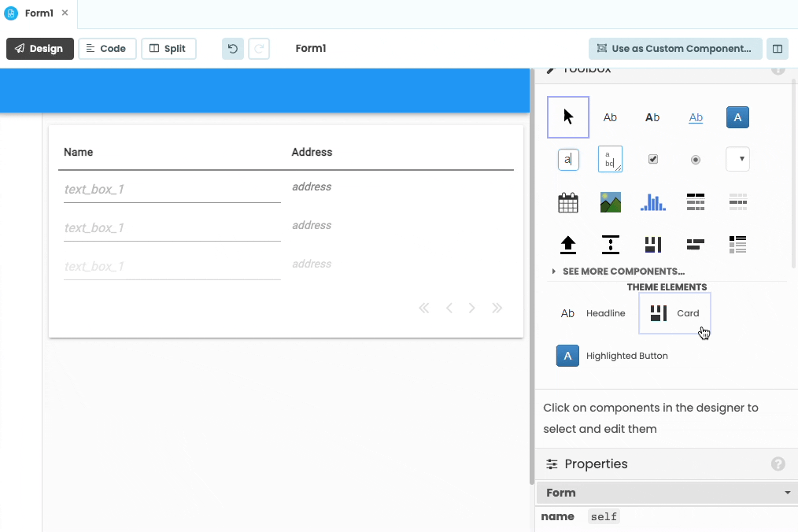The width and height of the screenshot is (798, 532).
Task: Pick the CheckBox component icon in Toolbox
Action: [x=653, y=159]
